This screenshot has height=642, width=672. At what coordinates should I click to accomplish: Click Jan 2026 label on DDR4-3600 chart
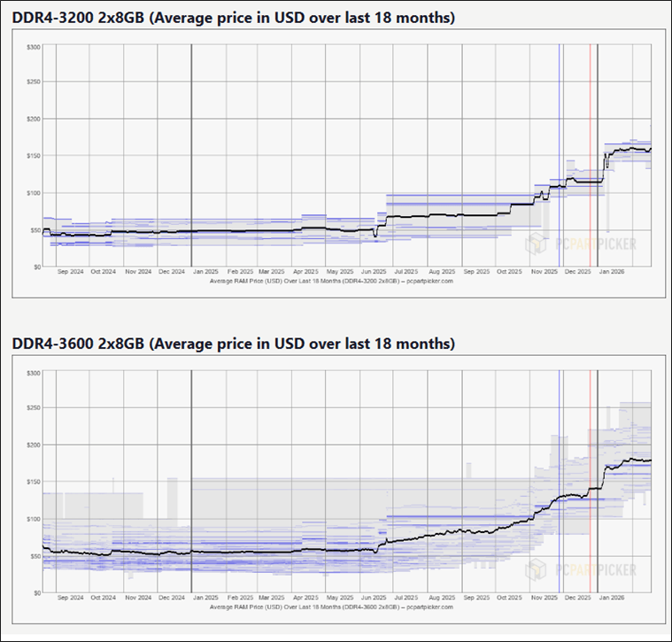point(612,598)
